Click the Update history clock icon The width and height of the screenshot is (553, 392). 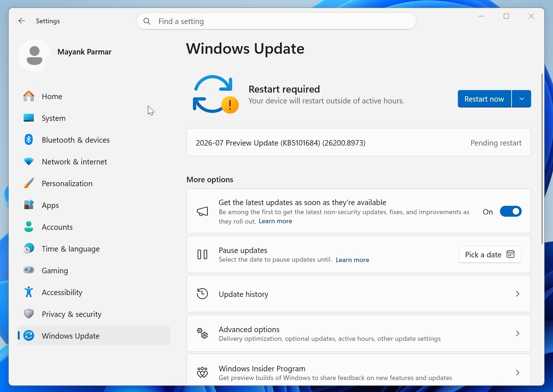(x=202, y=294)
